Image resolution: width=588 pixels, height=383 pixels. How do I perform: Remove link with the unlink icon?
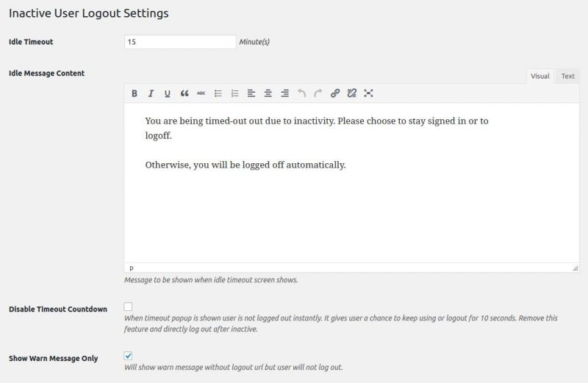[x=352, y=93]
